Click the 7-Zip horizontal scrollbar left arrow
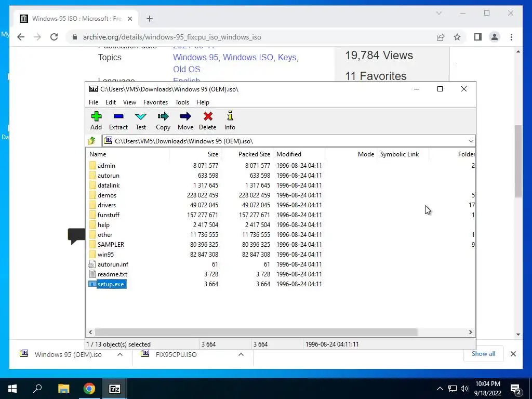Image resolution: width=532 pixels, height=399 pixels. [x=90, y=332]
